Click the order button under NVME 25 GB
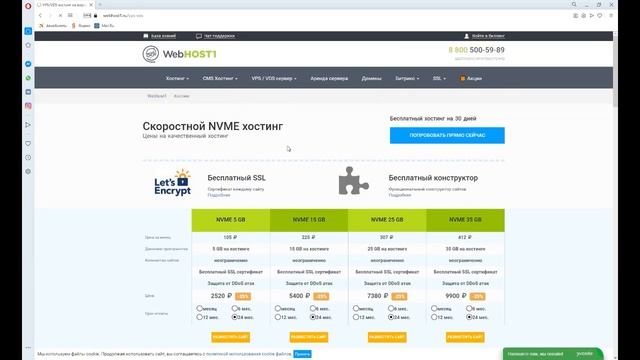The image size is (640, 360). click(x=387, y=337)
